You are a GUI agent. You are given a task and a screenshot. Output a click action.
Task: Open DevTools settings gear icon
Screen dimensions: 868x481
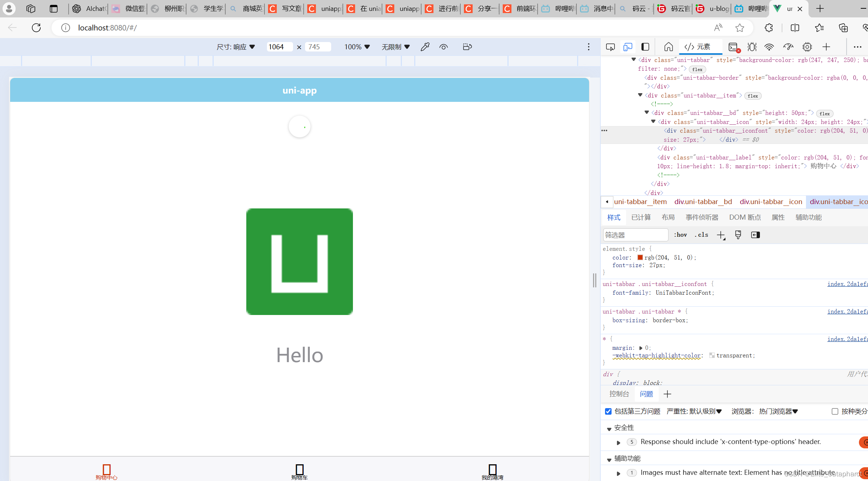807,47
